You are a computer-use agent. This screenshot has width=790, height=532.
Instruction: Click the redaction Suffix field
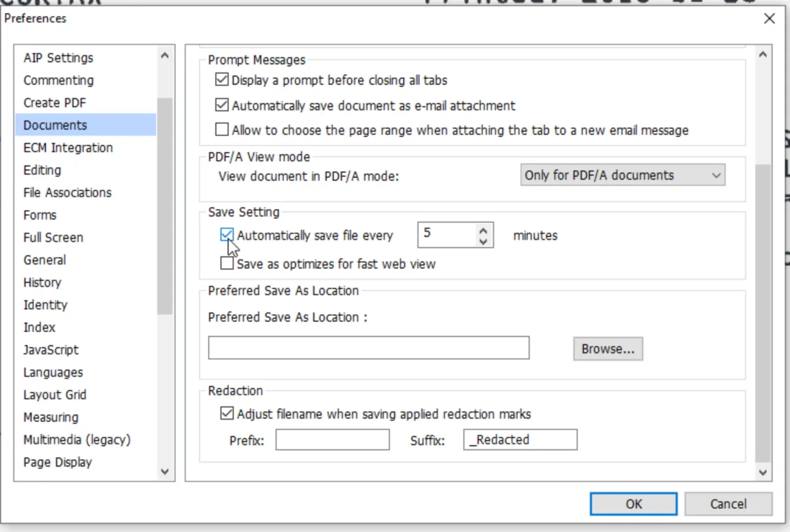point(520,440)
